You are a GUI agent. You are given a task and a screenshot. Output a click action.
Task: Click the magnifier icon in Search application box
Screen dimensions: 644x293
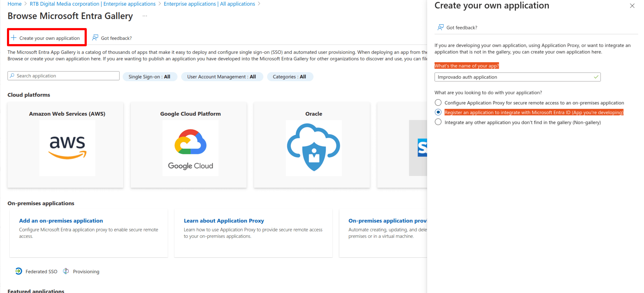12,76
